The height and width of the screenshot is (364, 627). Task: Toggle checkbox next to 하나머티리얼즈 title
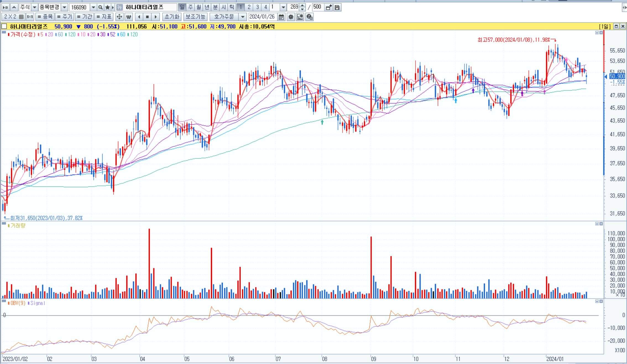tap(4, 26)
